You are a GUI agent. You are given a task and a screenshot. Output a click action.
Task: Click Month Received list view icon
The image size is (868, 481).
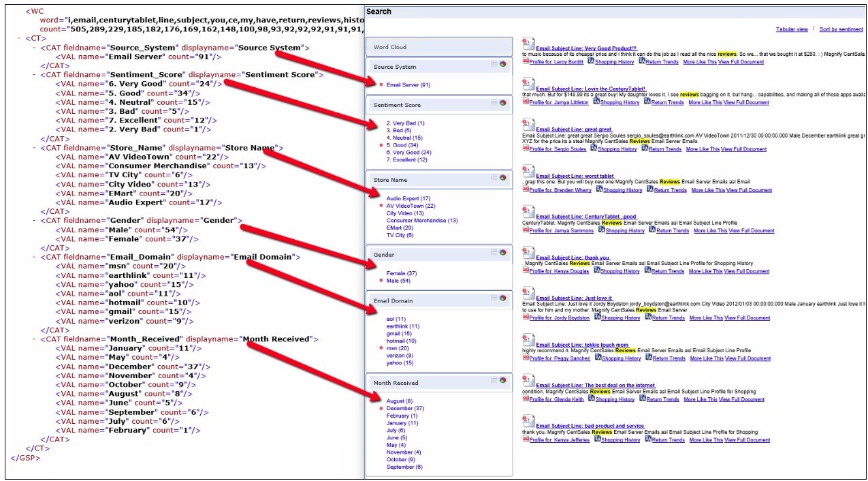tap(494, 380)
